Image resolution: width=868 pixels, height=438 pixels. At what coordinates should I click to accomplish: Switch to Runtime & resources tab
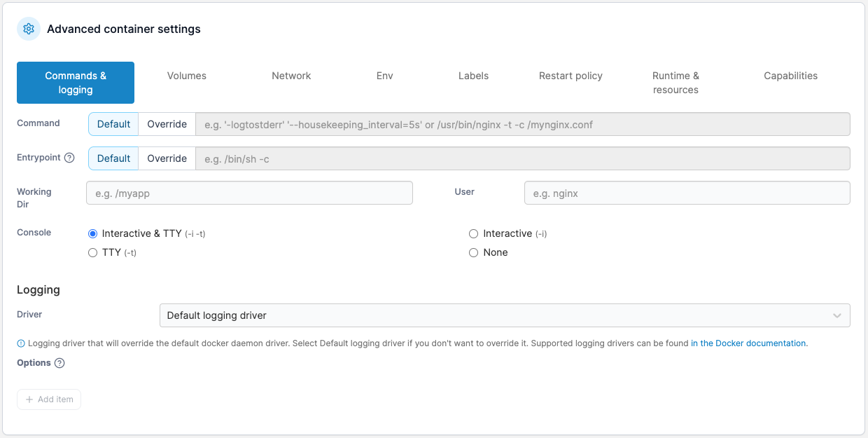675,83
